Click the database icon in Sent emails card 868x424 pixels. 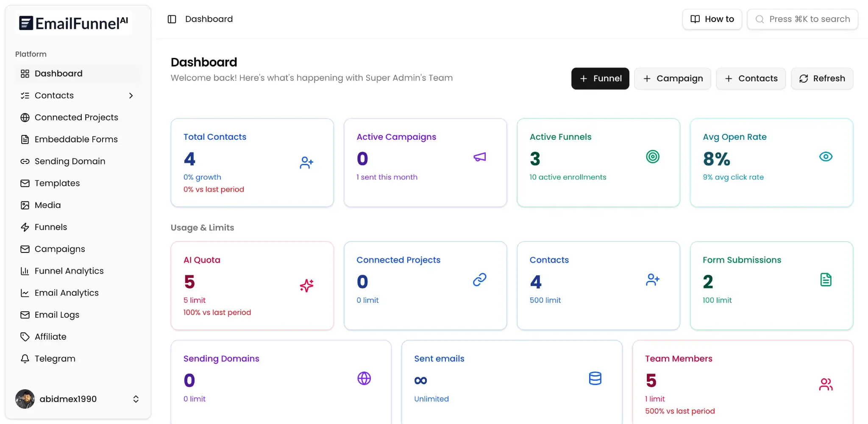coord(595,378)
